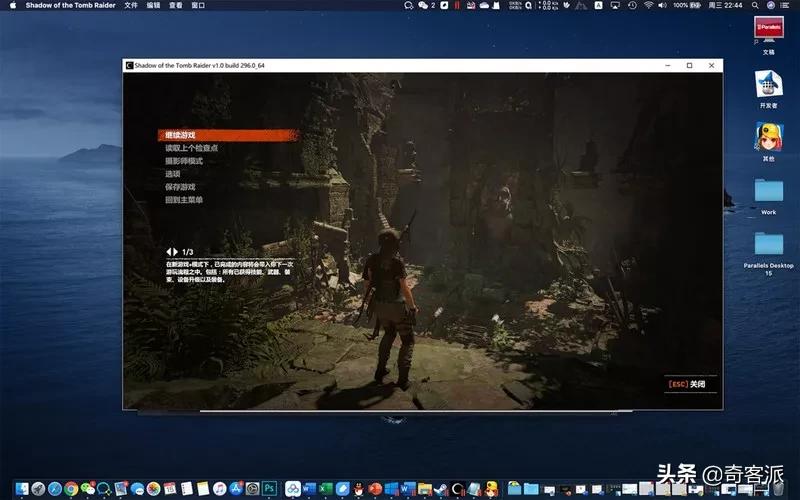Screen dimensions: 800x500
Task: Click the clock showing 周三 22:44
Action: coord(726,5)
